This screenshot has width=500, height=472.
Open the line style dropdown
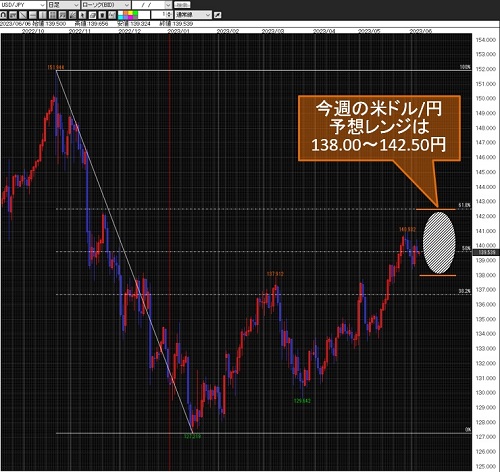coord(193,15)
